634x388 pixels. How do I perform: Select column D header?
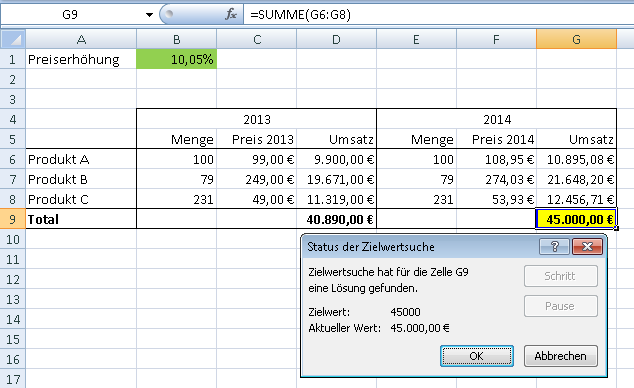336,40
